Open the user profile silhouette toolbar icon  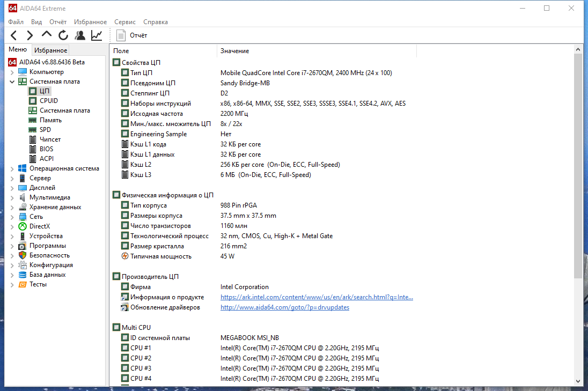(x=80, y=35)
